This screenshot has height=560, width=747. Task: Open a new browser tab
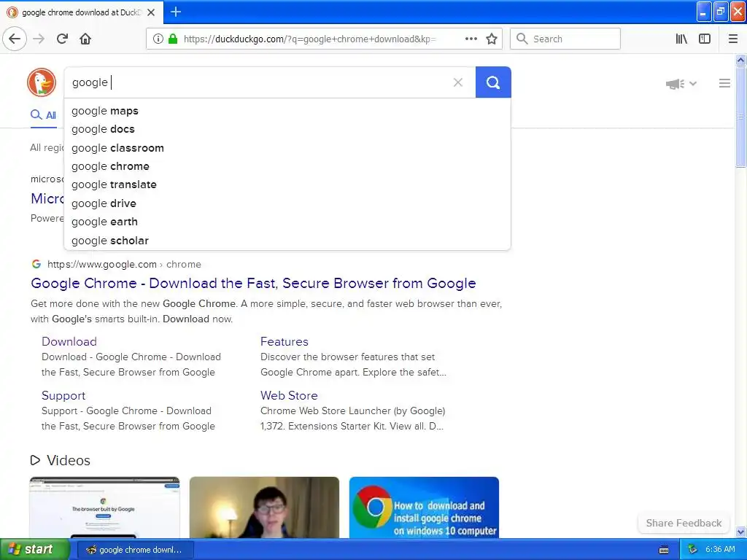click(x=176, y=12)
